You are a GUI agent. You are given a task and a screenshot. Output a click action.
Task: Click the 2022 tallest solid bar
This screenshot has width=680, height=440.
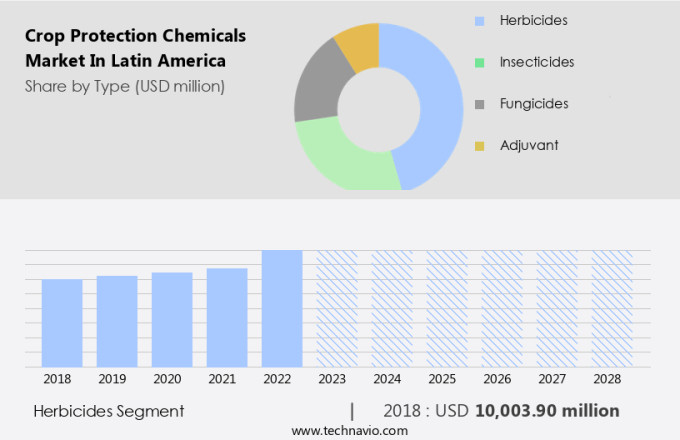tap(282, 308)
